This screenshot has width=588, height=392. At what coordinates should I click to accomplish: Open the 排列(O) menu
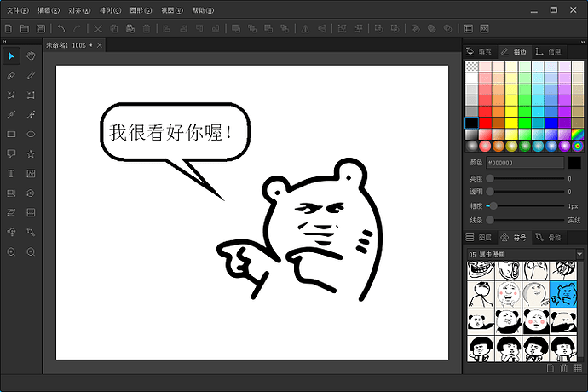pyautogui.click(x=110, y=10)
